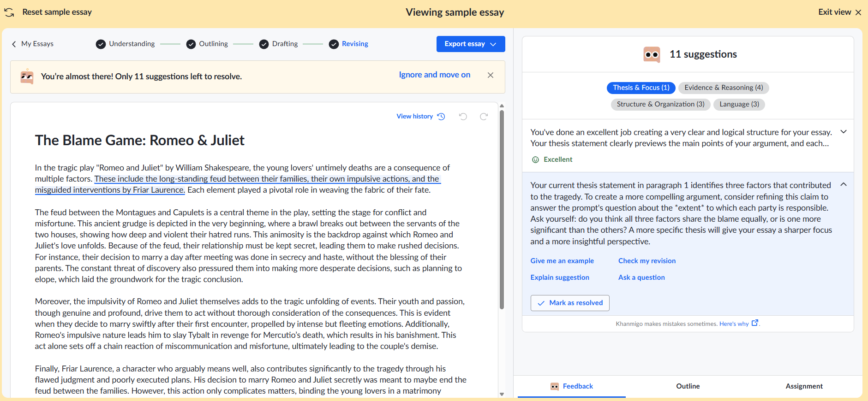Screen dimensions: 868x401
Task: Click Ask a question
Action: tap(641, 277)
